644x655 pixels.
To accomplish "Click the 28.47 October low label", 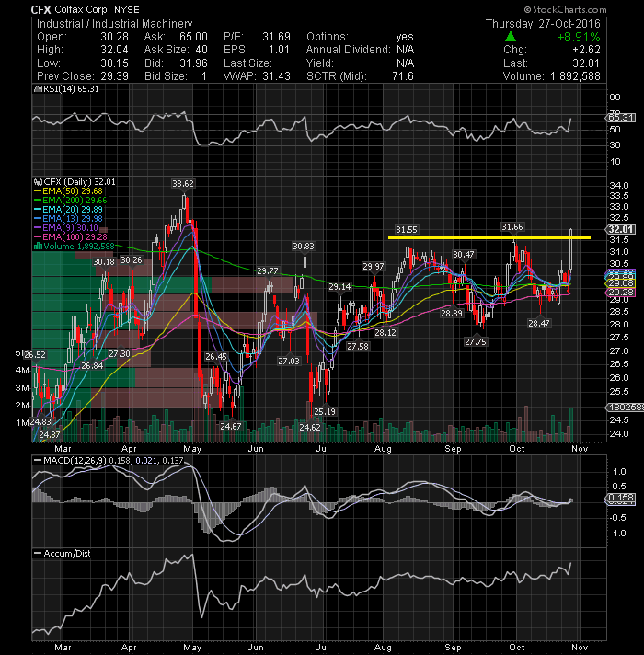I will click(539, 323).
